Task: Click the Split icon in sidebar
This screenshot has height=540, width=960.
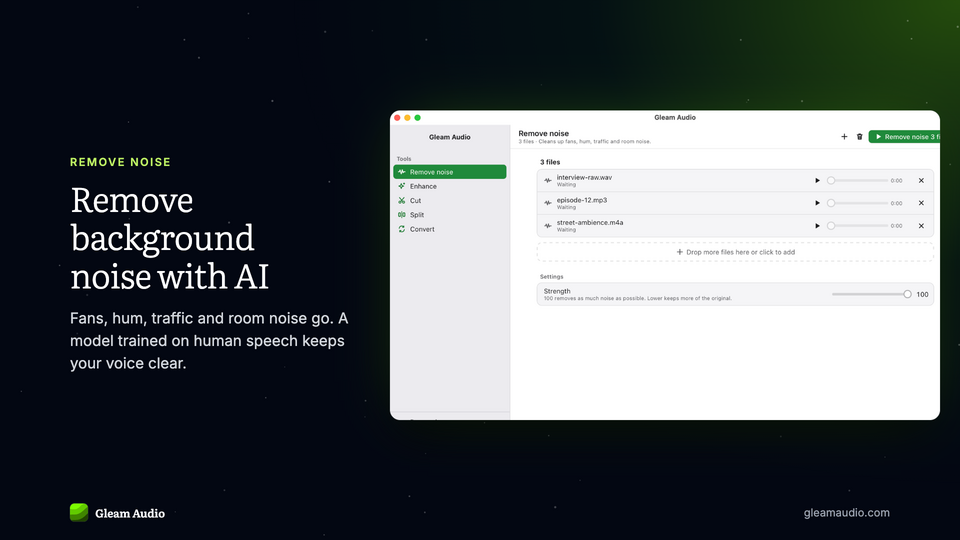Action: tap(402, 215)
